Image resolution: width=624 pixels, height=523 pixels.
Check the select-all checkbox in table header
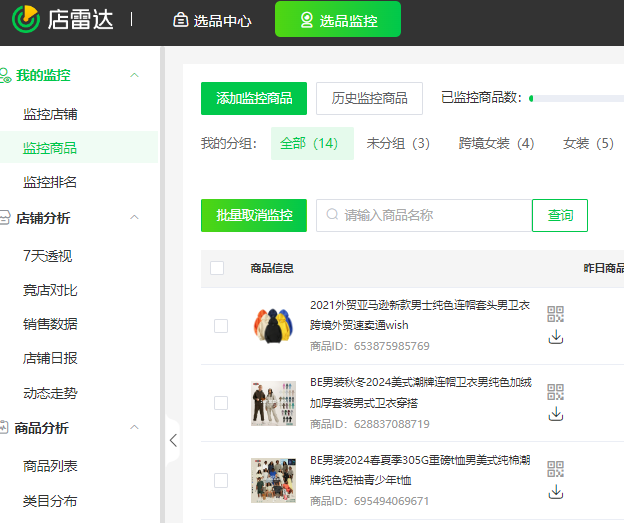217,268
